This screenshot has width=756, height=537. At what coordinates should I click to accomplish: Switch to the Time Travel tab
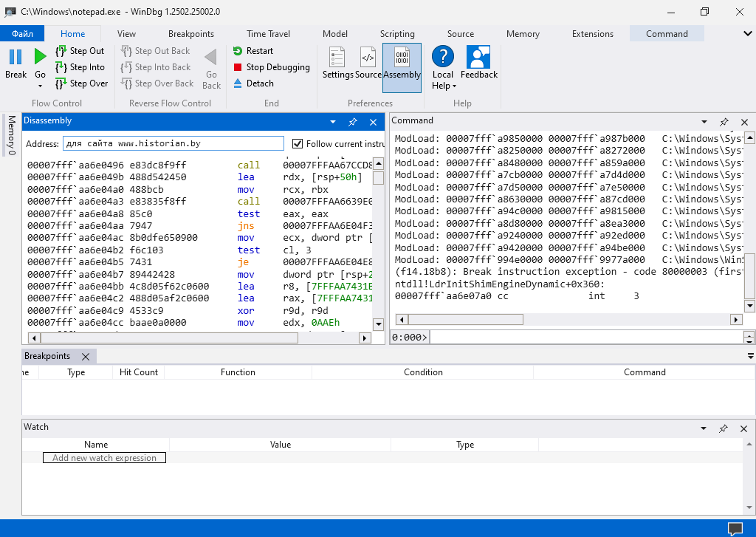(268, 34)
